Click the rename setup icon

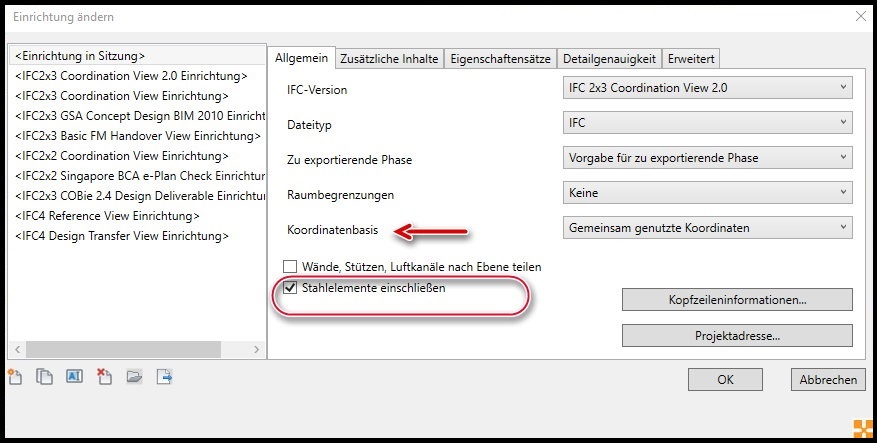[x=74, y=377]
